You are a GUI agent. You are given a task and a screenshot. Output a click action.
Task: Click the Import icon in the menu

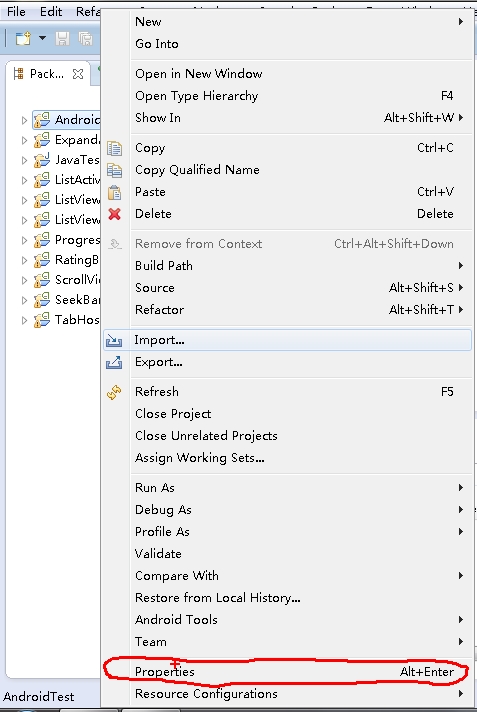coord(114,340)
